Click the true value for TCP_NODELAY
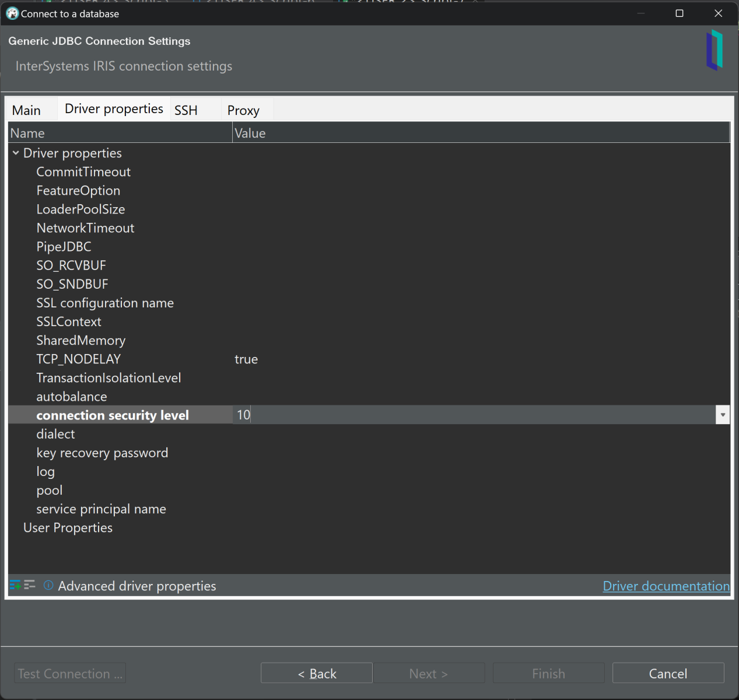739x700 pixels. [x=246, y=359]
